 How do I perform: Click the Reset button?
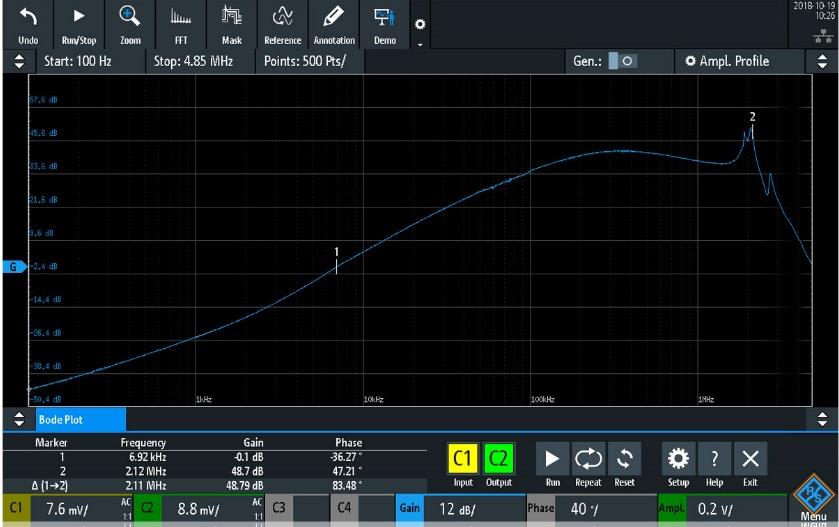point(624,466)
